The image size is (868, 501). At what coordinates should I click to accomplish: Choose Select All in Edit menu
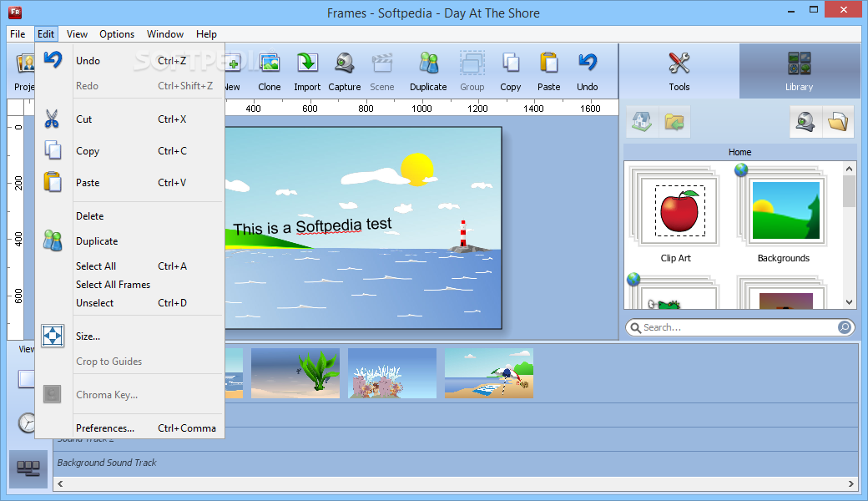click(130, 266)
